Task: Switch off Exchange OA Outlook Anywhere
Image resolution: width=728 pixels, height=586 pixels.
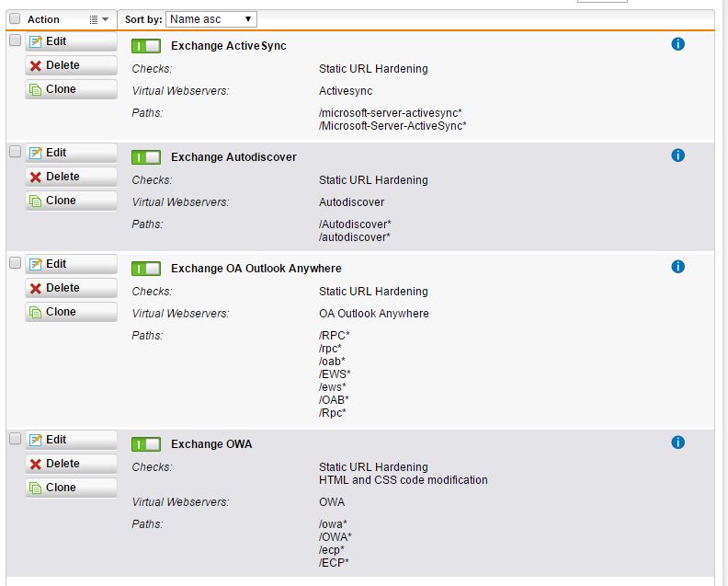Action: tap(146, 269)
